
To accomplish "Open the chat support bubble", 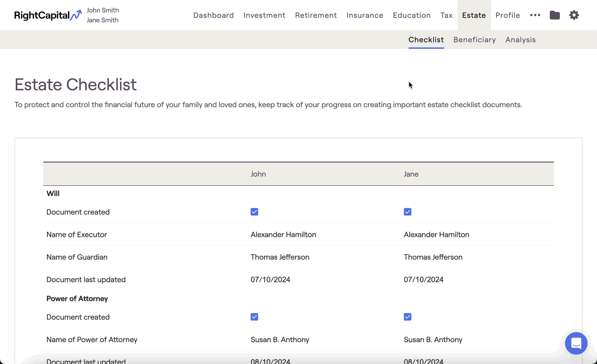I will pyautogui.click(x=576, y=343).
